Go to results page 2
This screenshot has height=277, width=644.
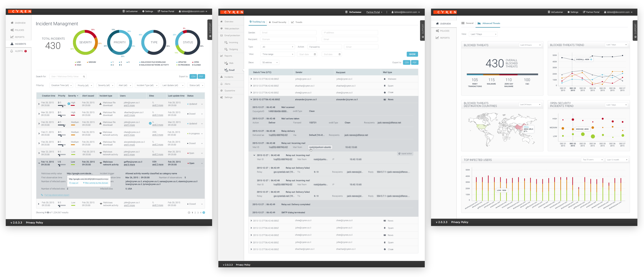click(195, 213)
